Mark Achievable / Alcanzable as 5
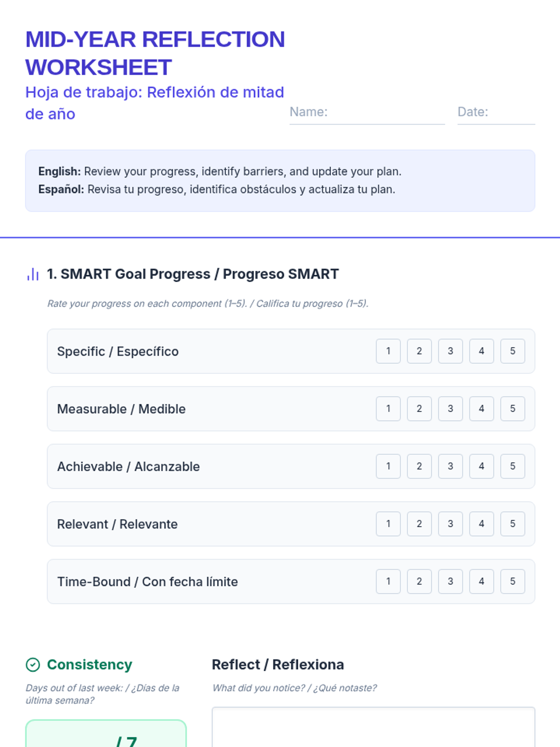Viewport: 560px width, 747px height. pyautogui.click(x=512, y=466)
